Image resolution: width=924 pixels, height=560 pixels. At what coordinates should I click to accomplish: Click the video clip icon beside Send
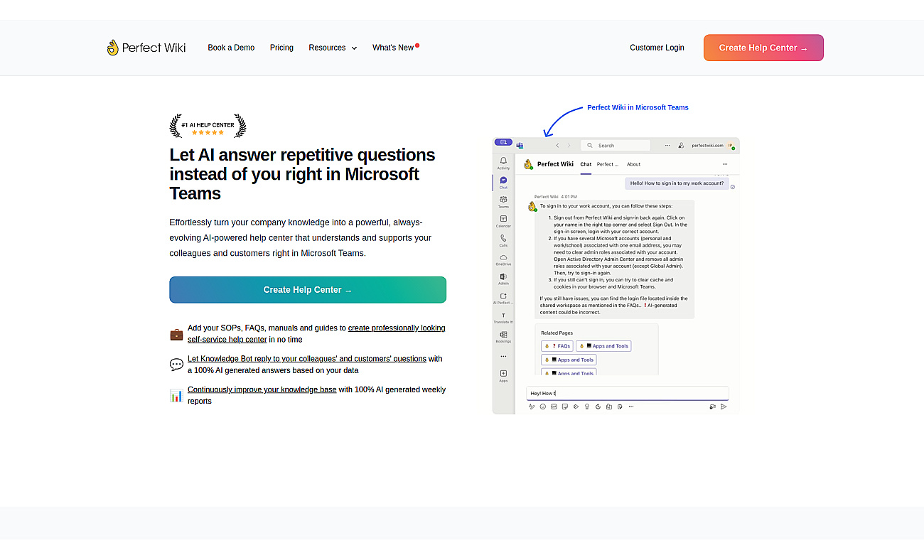(712, 406)
